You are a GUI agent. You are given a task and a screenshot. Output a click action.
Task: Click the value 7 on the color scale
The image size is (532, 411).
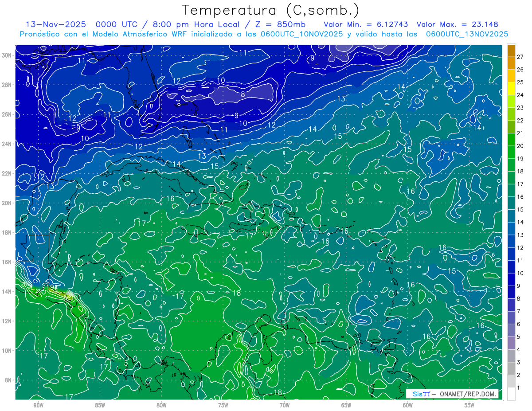pyautogui.click(x=519, y=311)
